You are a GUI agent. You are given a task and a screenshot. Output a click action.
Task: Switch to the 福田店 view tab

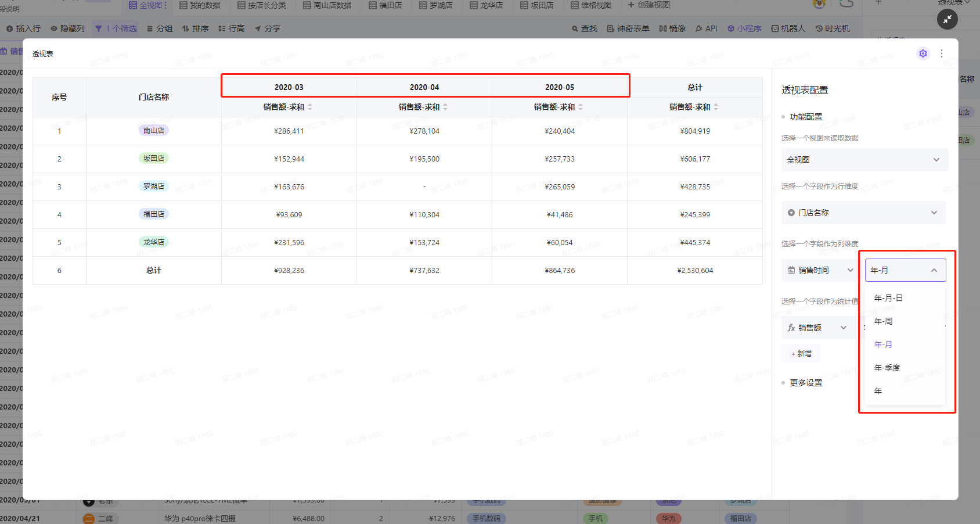385,5
